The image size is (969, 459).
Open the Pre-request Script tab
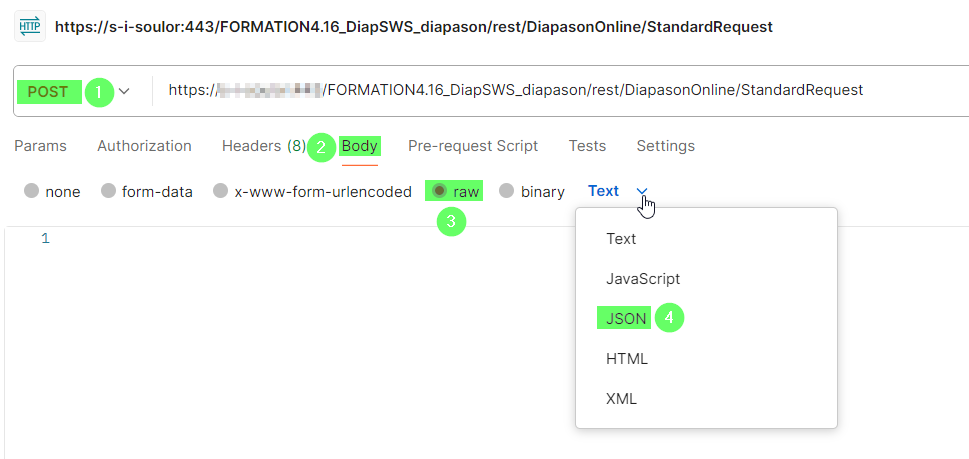point(472,146)
